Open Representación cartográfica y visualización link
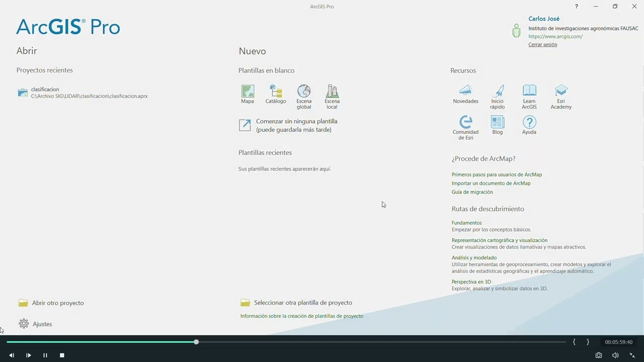This screenshot has height=362, width=644. [x=500, y=240]
